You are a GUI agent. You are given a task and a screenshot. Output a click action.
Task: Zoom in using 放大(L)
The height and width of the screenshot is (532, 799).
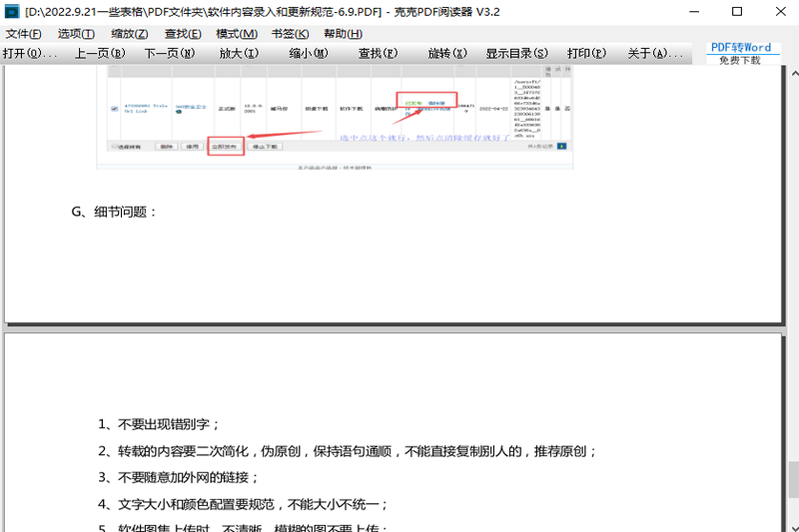click(x=238, y=53)
